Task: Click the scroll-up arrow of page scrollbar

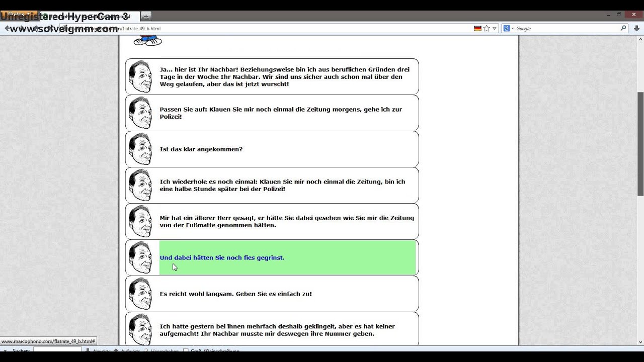Action: [640, 39]
